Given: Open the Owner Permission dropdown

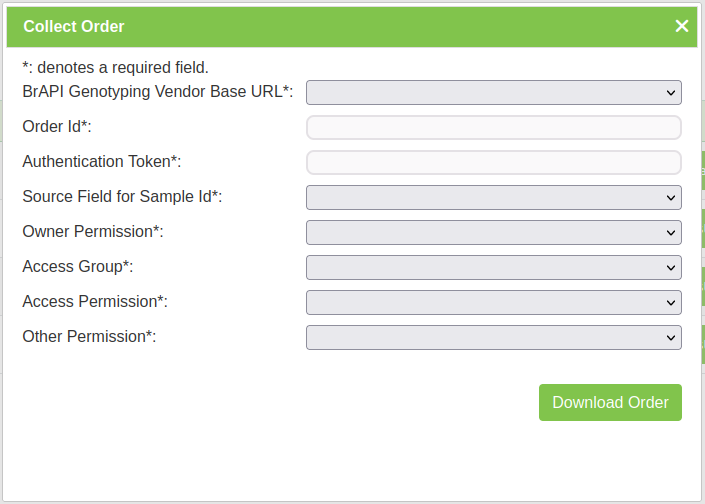Looking at the screenshot, I should [493, 233].
